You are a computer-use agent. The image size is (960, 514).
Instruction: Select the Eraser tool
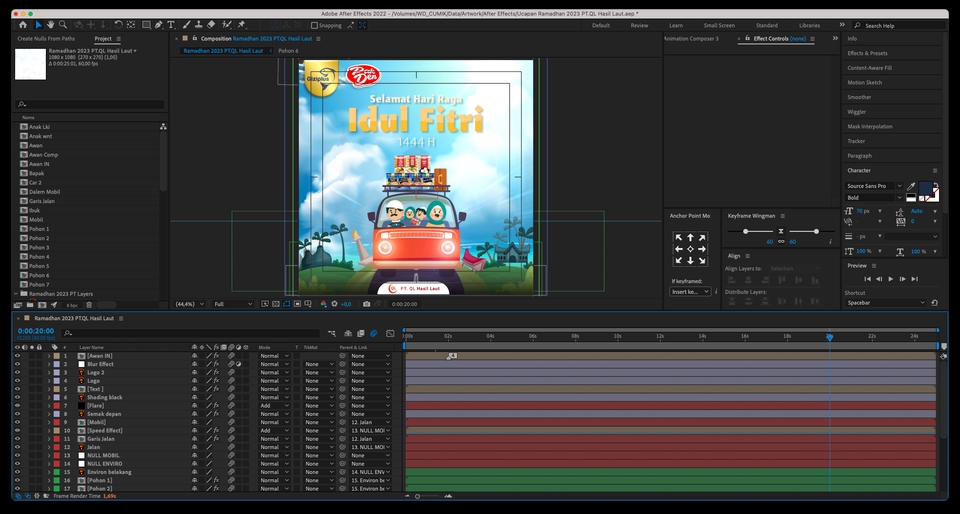point(211,25)
